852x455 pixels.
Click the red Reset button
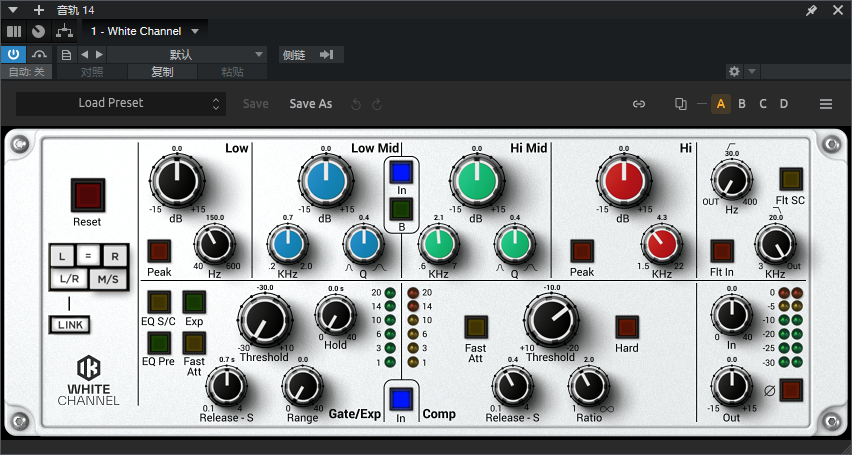[x=87, y=195]
